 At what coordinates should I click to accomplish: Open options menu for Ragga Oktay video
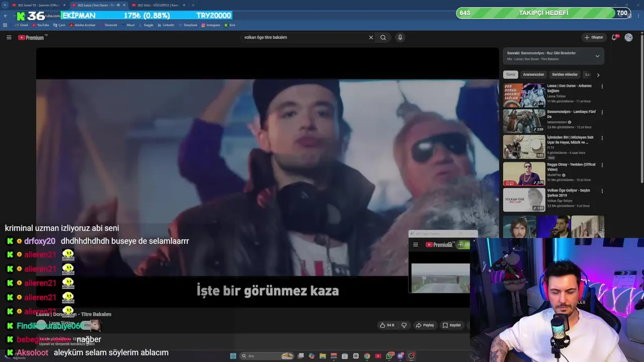tap(602, 165)
